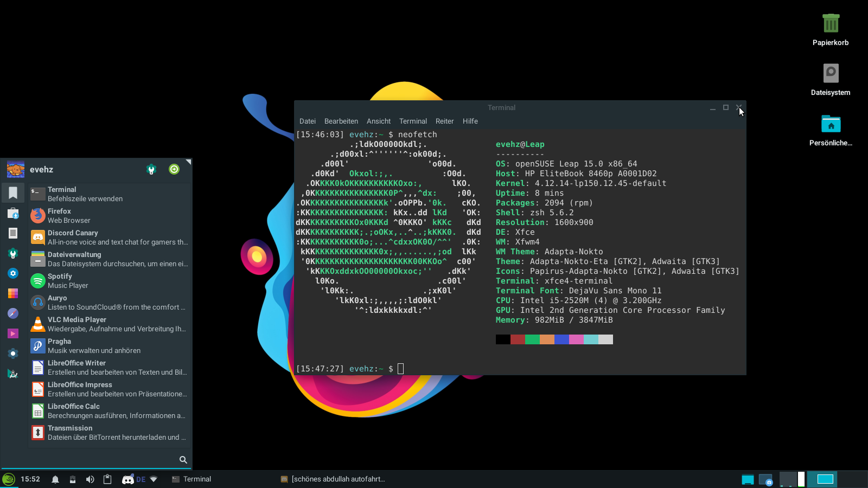This screenshot has height=488, width=868.
Task: Click the show desktop icon in panel
Action: point(748,479)
